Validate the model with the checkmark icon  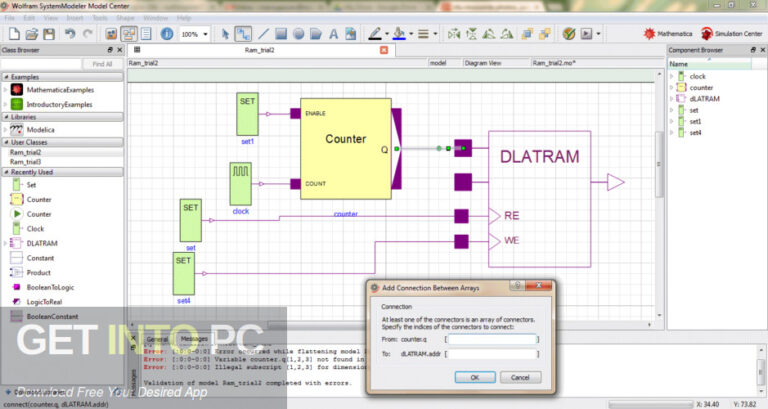pyautogui.click(x=569, y=34)
